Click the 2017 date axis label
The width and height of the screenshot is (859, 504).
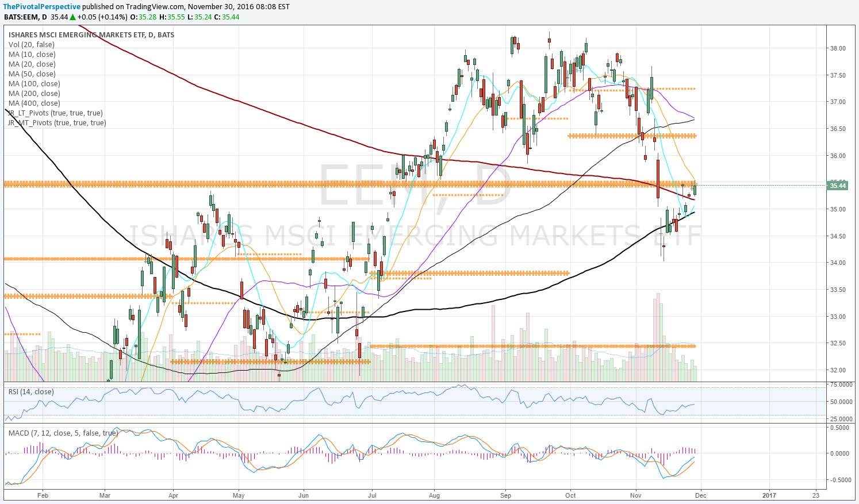pos(769,495)
